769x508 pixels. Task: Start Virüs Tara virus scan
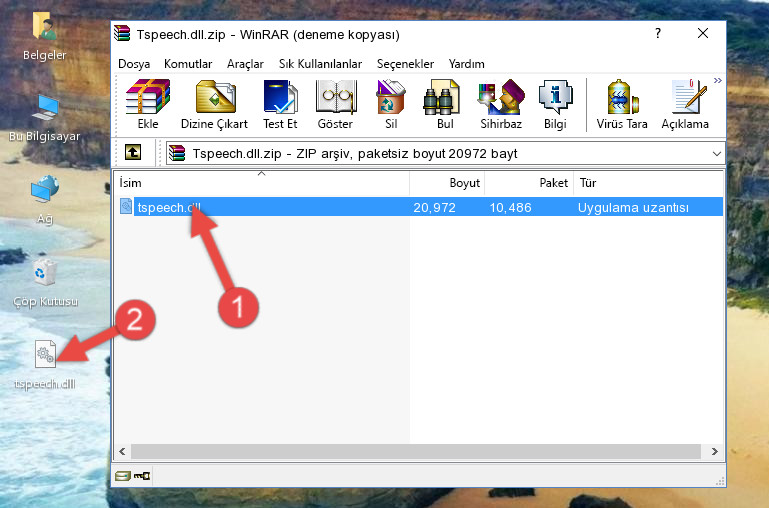(622, 104)
